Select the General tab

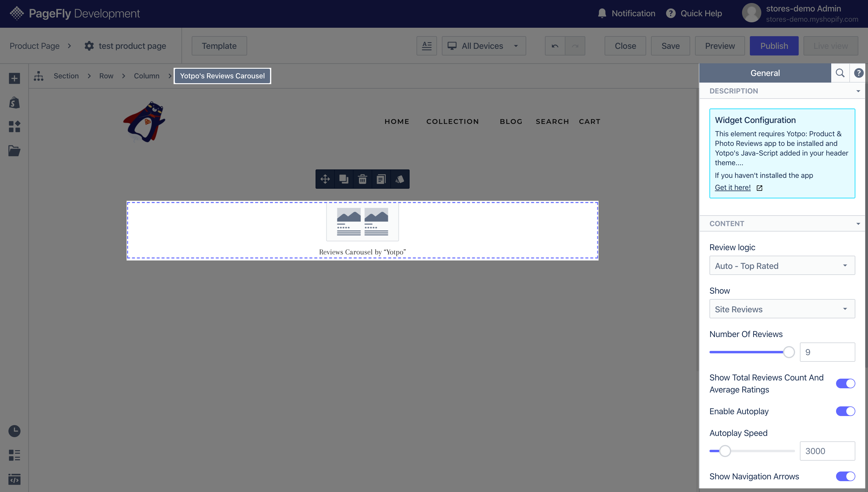coord(765,73)
